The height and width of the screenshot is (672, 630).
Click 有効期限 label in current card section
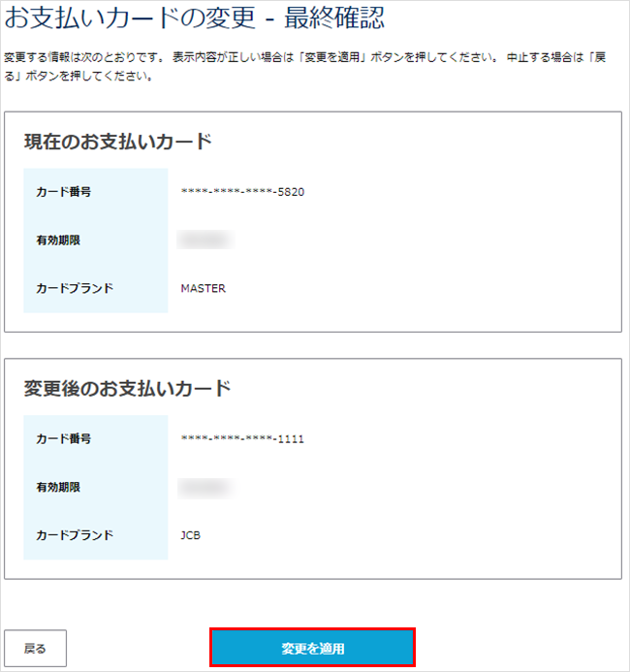click(58, 240)
